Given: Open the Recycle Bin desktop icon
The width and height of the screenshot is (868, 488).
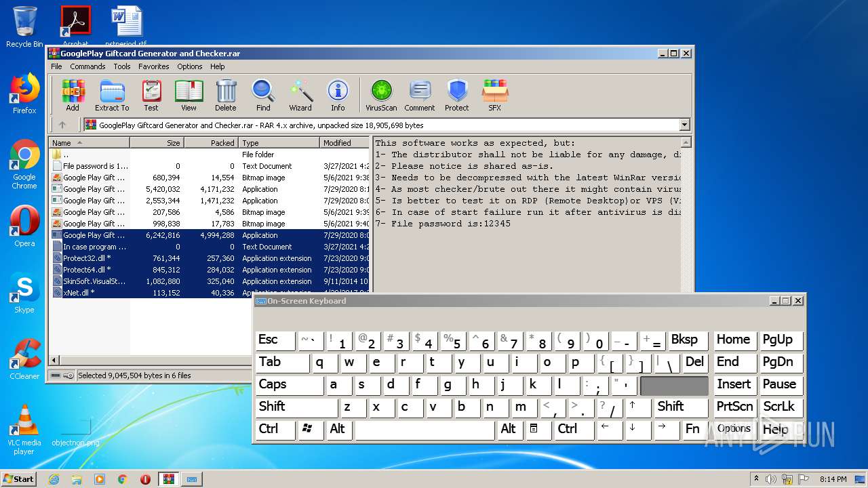Looking at the screenshot, I should [x=24, y=27].
